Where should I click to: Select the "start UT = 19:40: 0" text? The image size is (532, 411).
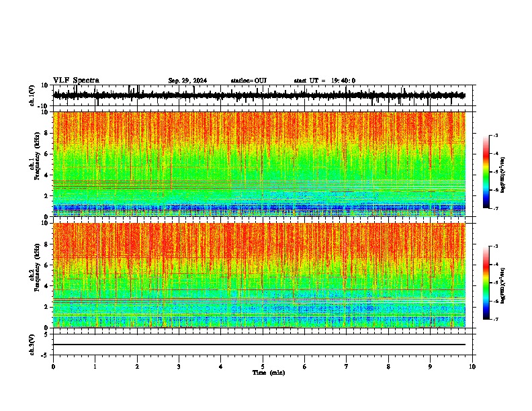[x=324, y=81]
